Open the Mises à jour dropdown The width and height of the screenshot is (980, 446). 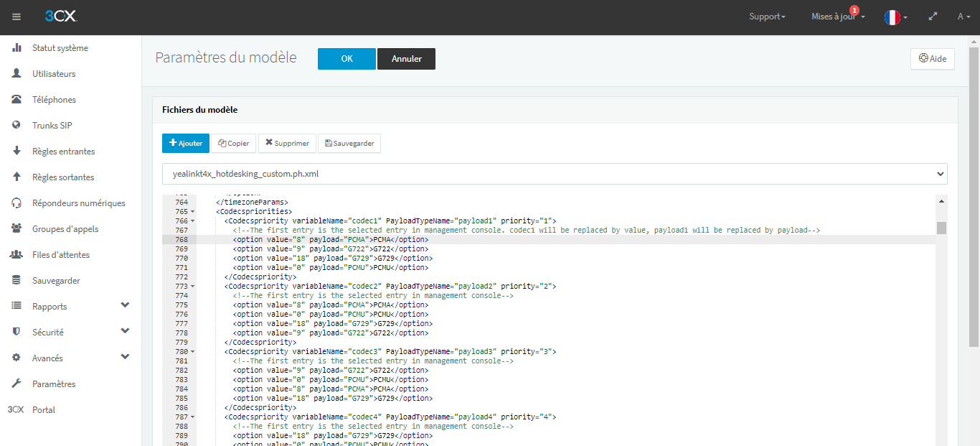[838, 17]
